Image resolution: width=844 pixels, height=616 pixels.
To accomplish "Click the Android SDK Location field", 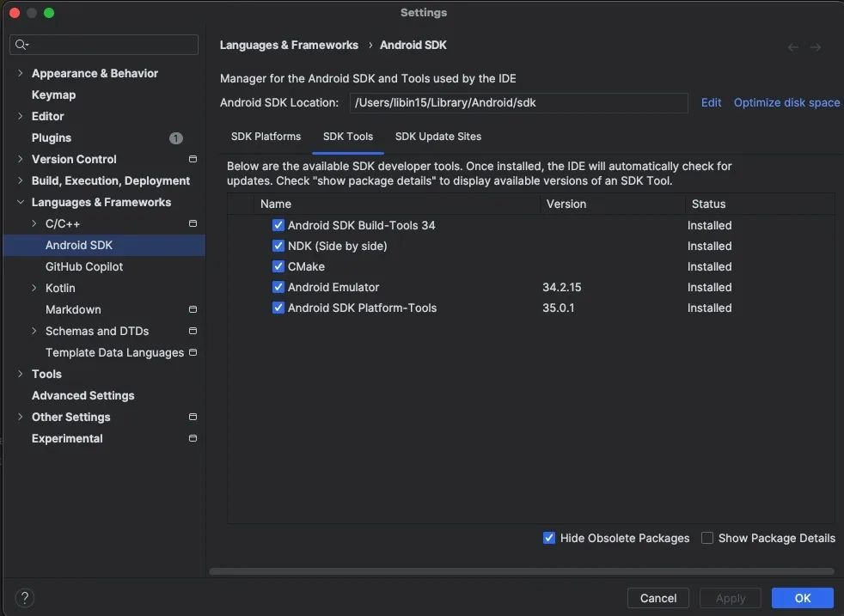I will [x=518, y=103].
